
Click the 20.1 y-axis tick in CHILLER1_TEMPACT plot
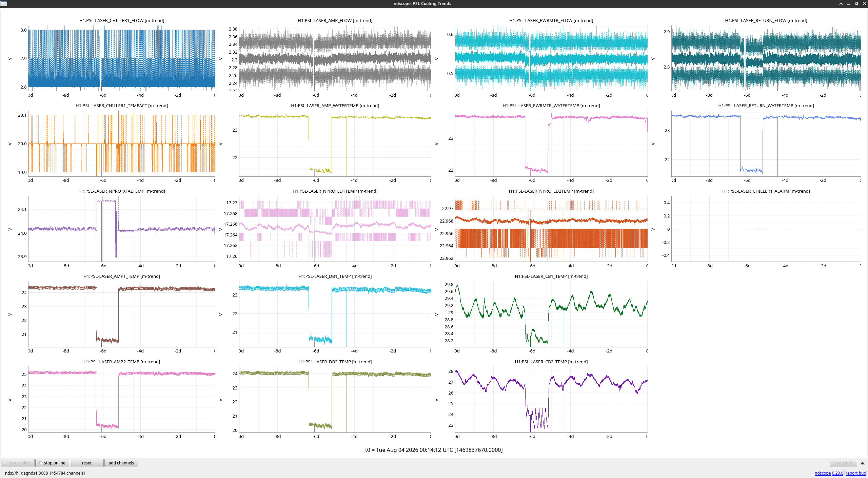22,115
